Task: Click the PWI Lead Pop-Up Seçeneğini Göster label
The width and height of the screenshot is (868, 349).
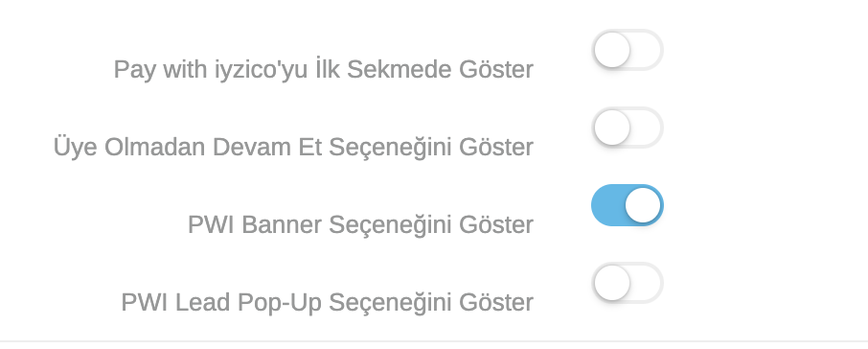Action: click(x=327, y=302)
